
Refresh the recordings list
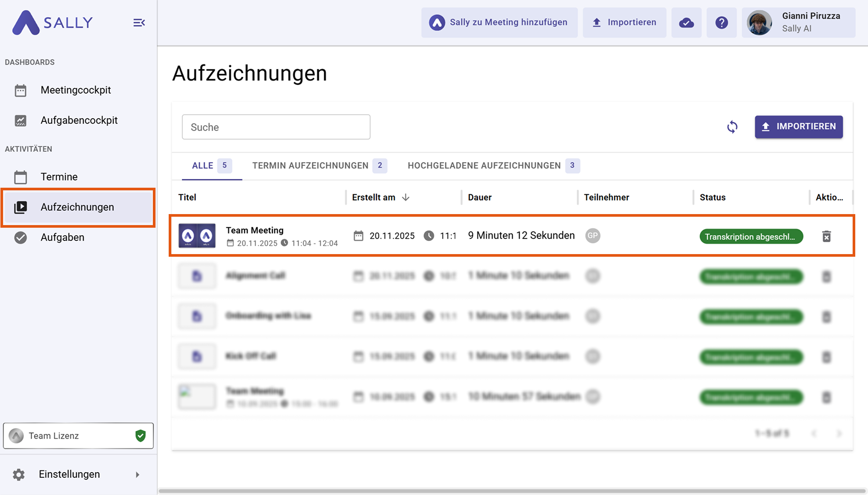[x=732, y=127]
